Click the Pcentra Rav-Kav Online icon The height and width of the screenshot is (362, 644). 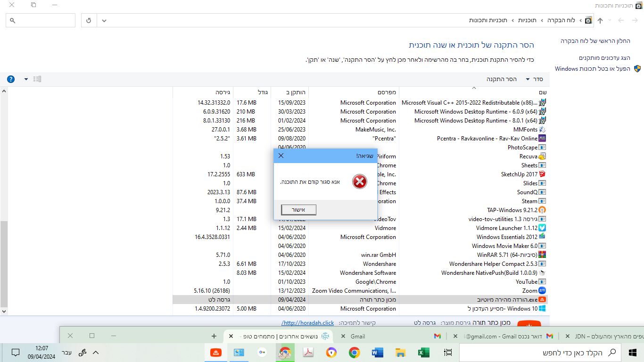click(x=542, y=139)
